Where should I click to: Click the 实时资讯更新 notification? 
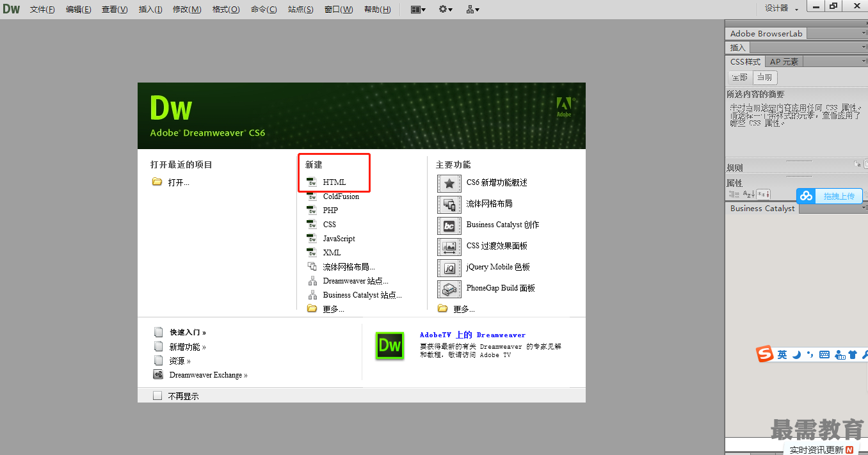(821, 450)
